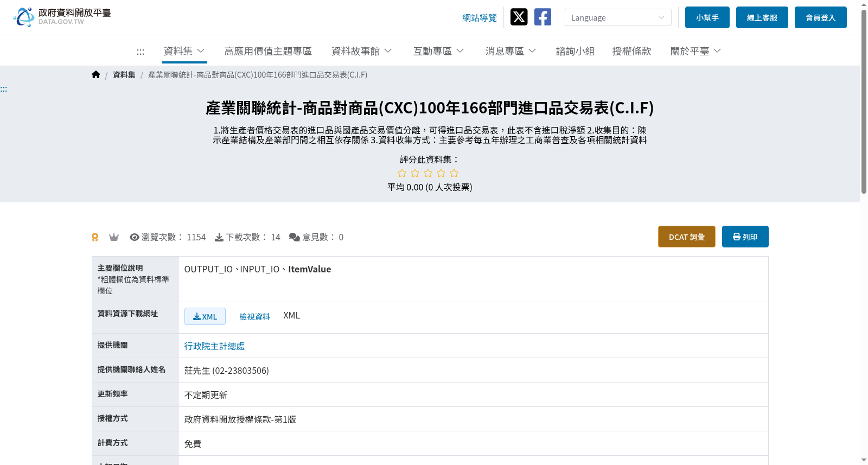
Task: Click the DCAT 詞彙 button
Action: pyautogui.click(x=687, y=237)
